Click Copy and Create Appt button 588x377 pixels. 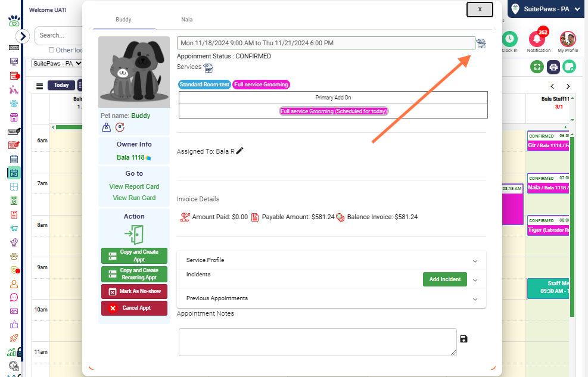(134, 256)
